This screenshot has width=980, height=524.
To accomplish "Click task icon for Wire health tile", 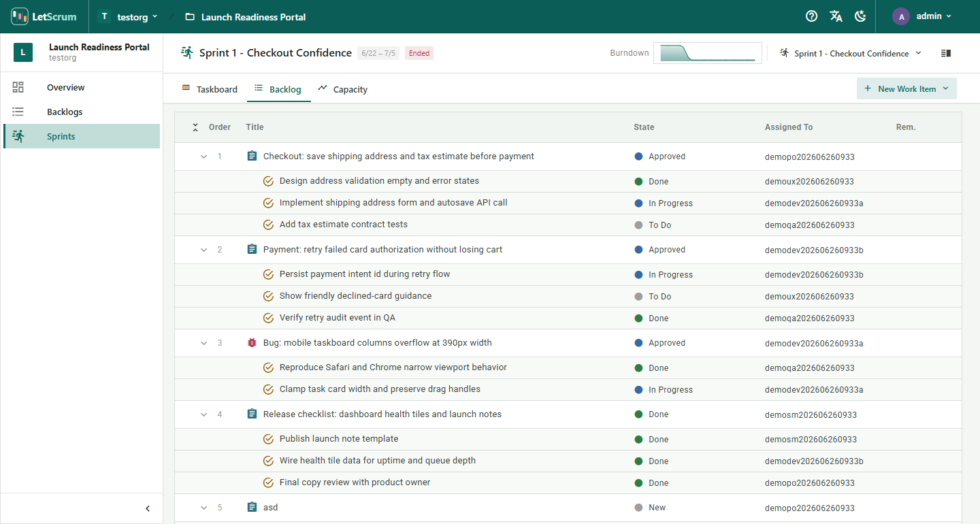I will [x=268, y=461].
